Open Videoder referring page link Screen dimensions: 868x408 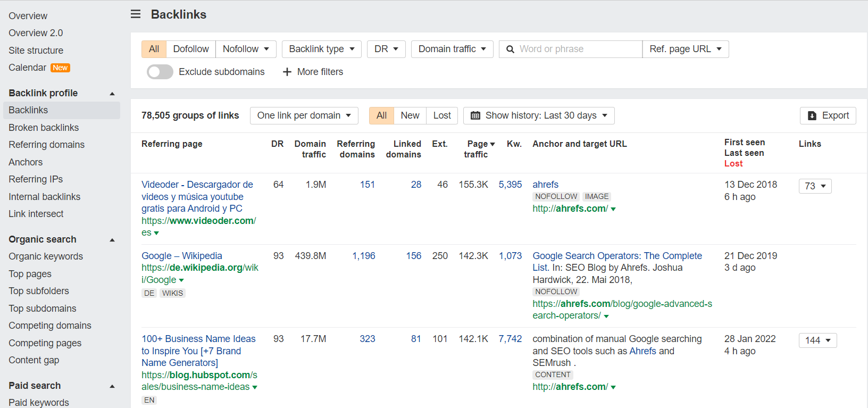point(197,196)
